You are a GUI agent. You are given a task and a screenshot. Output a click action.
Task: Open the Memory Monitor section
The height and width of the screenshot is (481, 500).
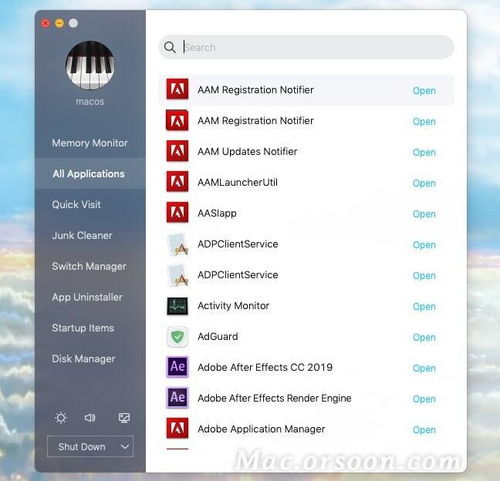pos(90,143)
